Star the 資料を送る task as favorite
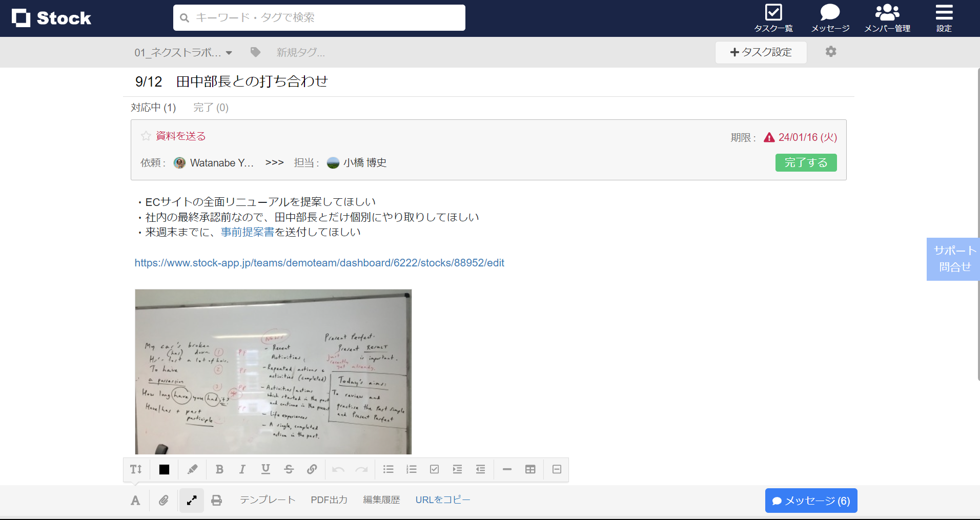980x520 pixels. tap(145, 136)
